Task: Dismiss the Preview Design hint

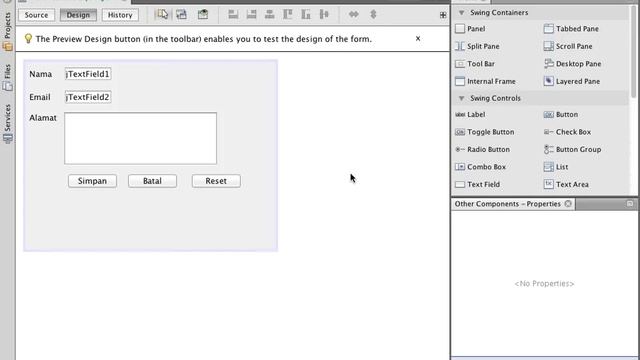Action: tap(418, 38)
